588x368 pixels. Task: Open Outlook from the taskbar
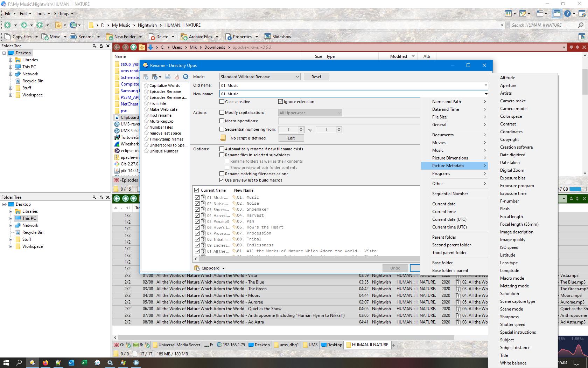(71, 363)
